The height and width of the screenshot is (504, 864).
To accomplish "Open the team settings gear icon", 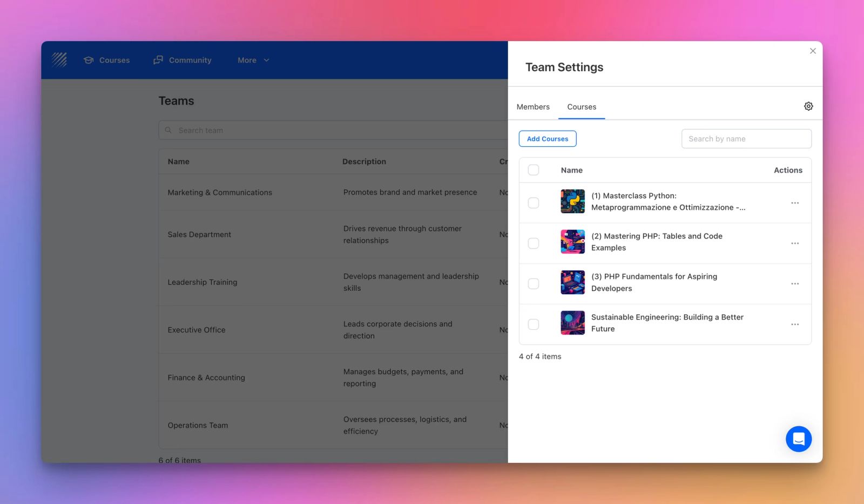I will click(x=808, y=106).
